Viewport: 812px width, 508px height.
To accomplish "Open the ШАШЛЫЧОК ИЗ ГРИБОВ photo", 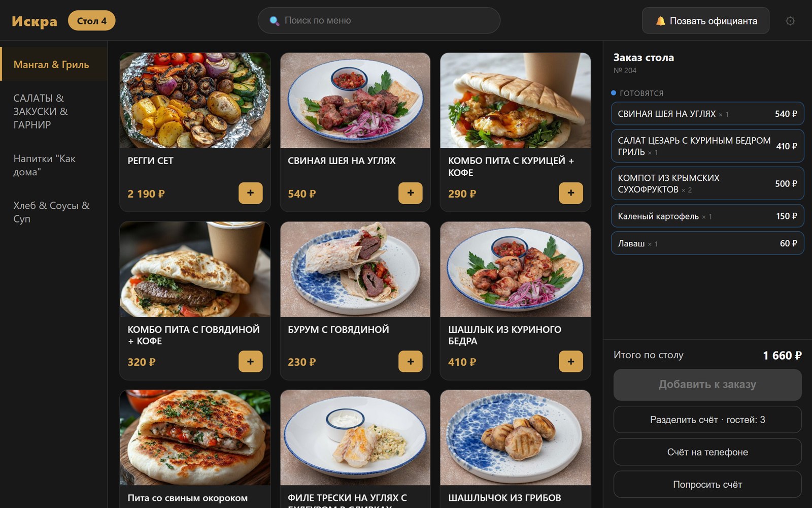I will [516, 438].
